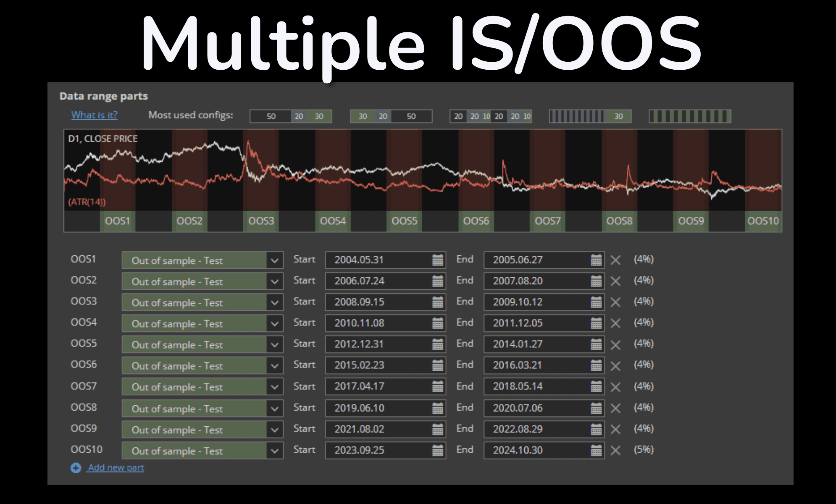
Task: Open calendar for OOS1 End date
Action: click(596, 260)
